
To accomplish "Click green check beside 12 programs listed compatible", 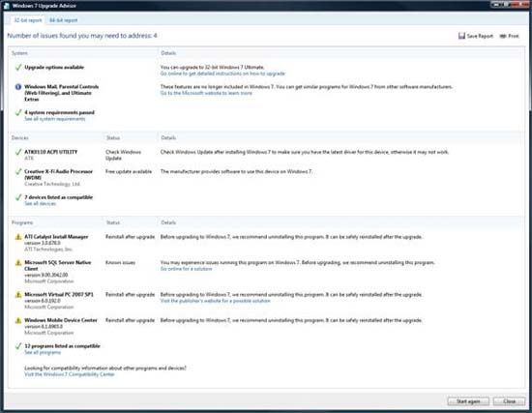I will point(18,346).
